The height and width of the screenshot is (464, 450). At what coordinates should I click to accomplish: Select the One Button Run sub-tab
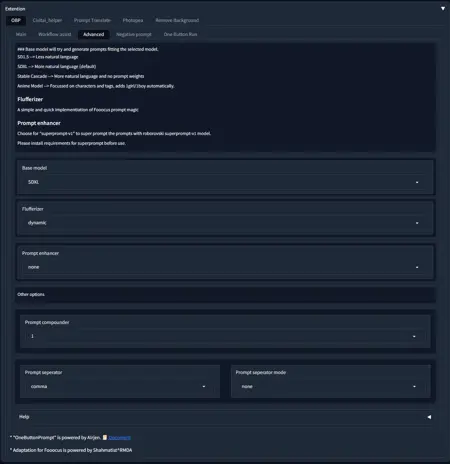click(x=180, y=34)
